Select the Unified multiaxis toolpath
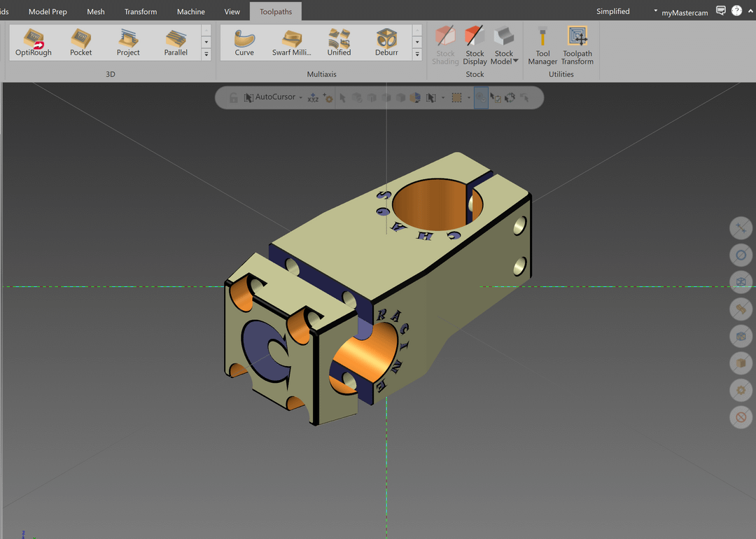This screenshot has height=539, width=756. 339,43
